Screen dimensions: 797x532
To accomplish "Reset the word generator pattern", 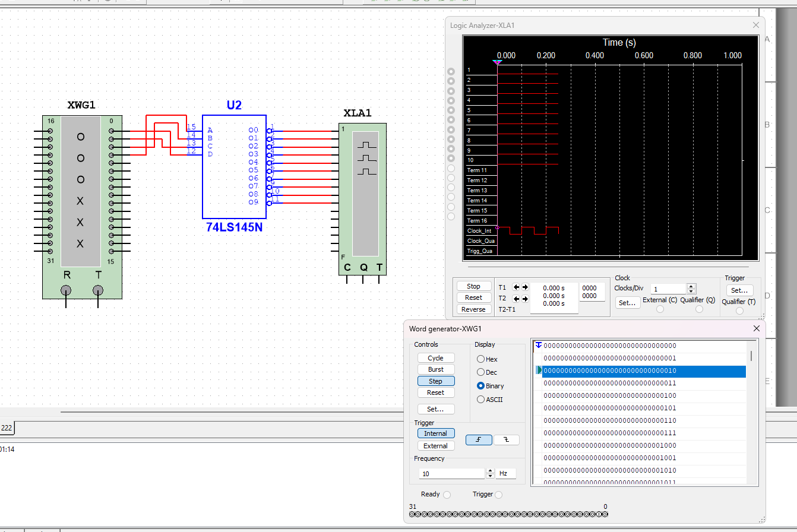I will tap(435, 392).
